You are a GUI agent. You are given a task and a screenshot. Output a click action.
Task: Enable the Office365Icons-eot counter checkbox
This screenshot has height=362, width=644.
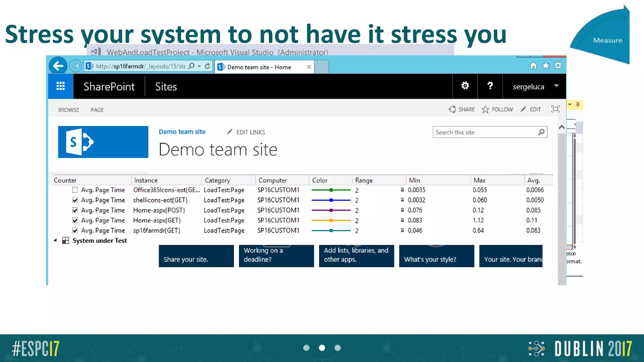(x=75, y=190)
